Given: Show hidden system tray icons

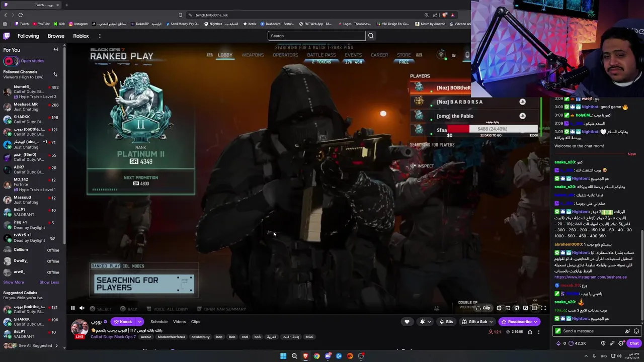Looking at the screenshot, I should (x=586, y=356).
